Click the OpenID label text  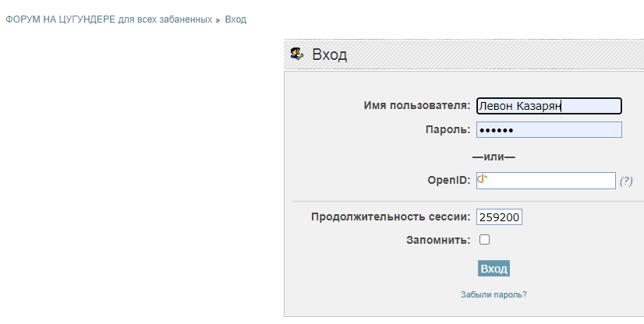(448, 181)
